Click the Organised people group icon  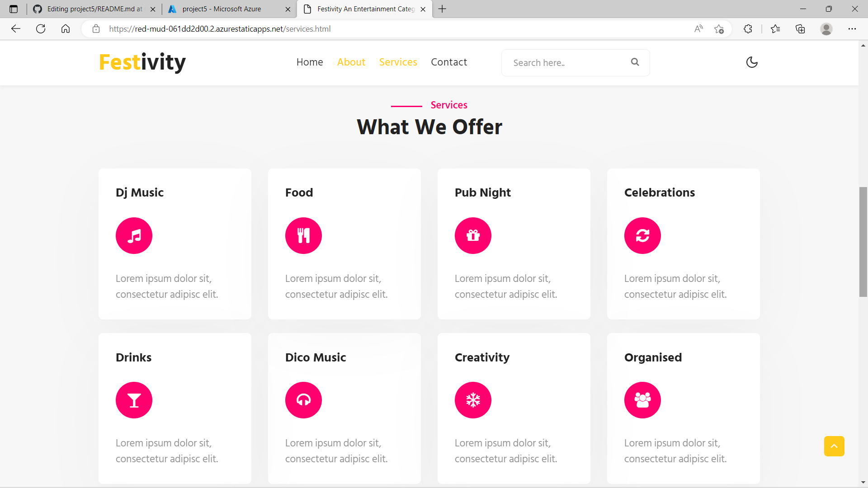click(642, 400)
